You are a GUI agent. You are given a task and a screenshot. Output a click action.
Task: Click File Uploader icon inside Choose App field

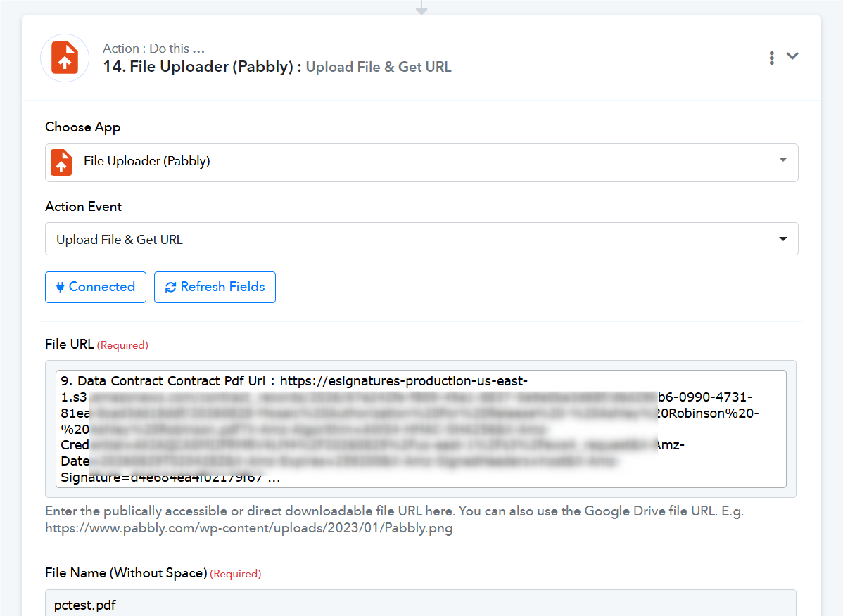coord(61,162)
